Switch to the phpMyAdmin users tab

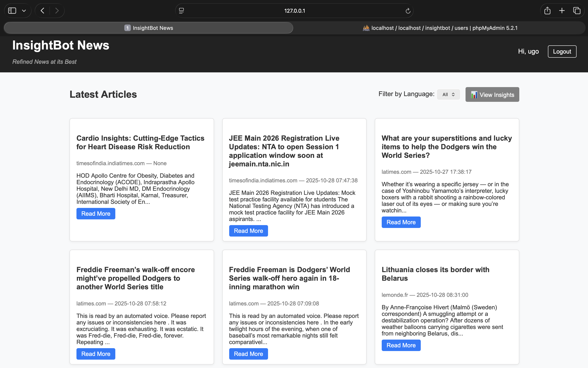[440, 28]
